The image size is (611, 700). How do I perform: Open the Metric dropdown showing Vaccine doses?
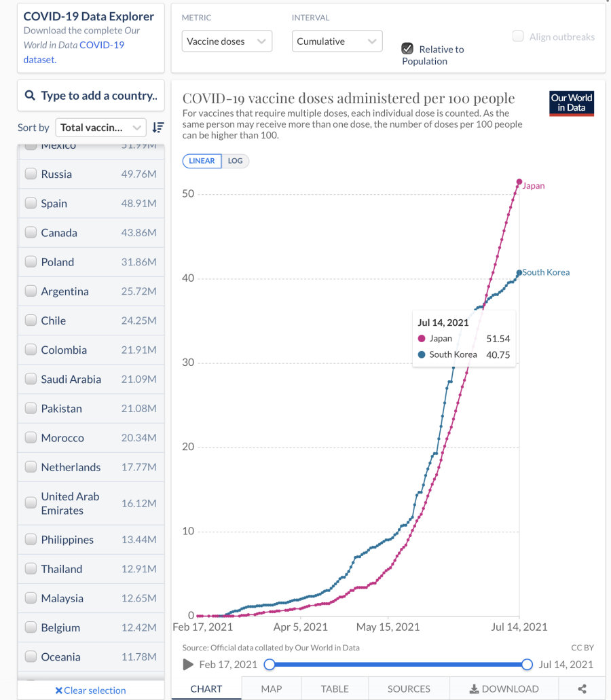pyautogui.click(x=227, y=41)
